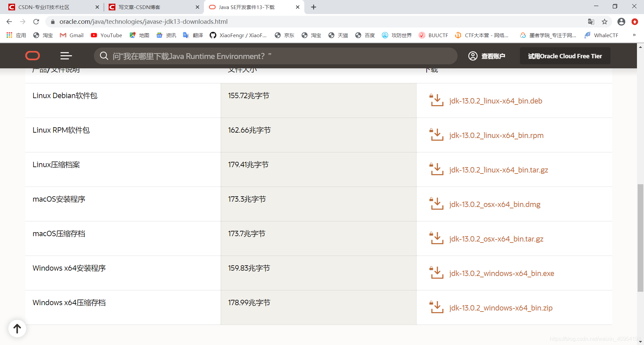Open the 应用 apps shortcut
This screenshot has width=644, height=345.
pos(16,35)
